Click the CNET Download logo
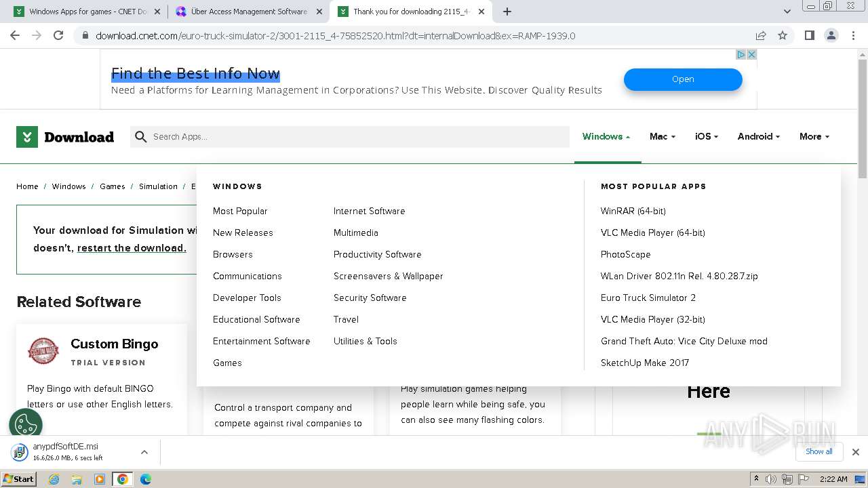 pos(65,137)
